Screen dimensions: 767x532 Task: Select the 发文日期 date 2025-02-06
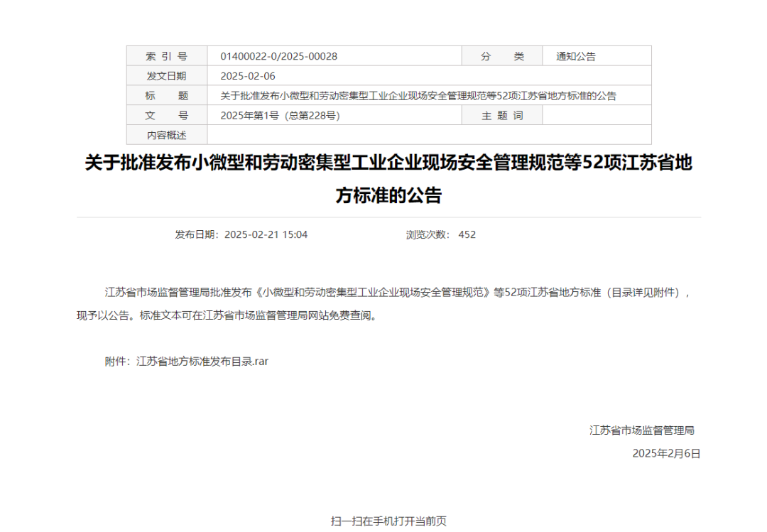(x=249, y=75)
